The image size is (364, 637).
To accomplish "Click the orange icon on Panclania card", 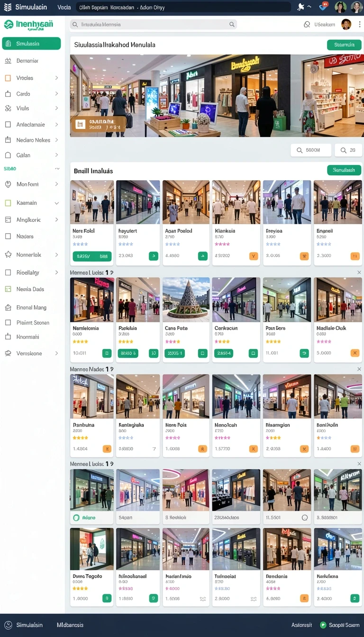I will 304,598.
